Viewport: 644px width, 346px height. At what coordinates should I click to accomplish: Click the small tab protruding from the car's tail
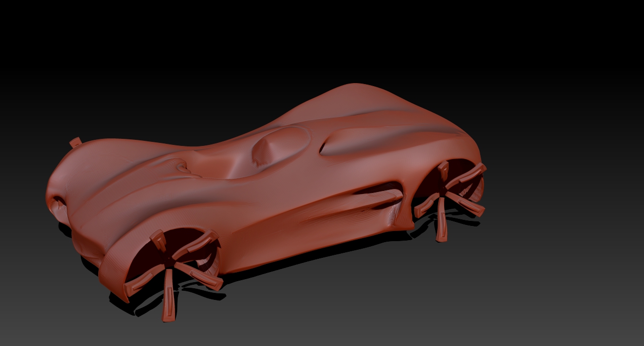(75, 142)
